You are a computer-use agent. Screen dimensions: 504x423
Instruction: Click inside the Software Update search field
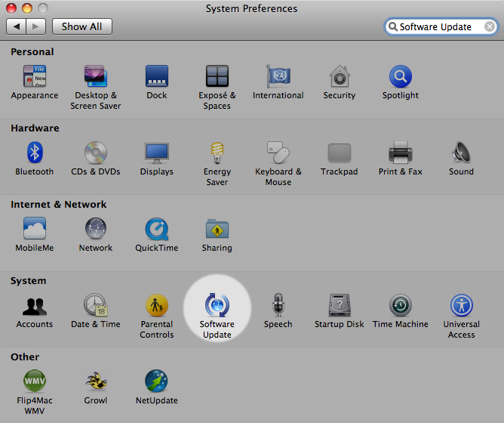click(x=441, y=26)
